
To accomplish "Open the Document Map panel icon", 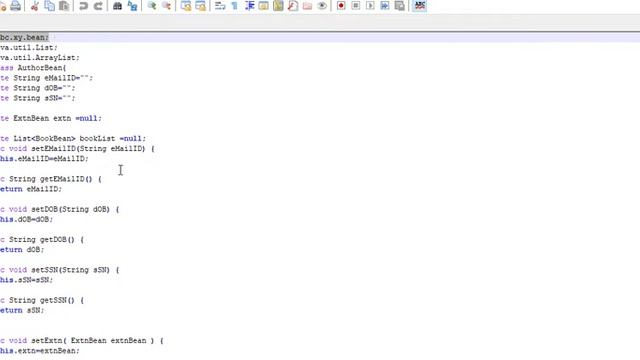I will pyautogui.click(x=278, y=6).
